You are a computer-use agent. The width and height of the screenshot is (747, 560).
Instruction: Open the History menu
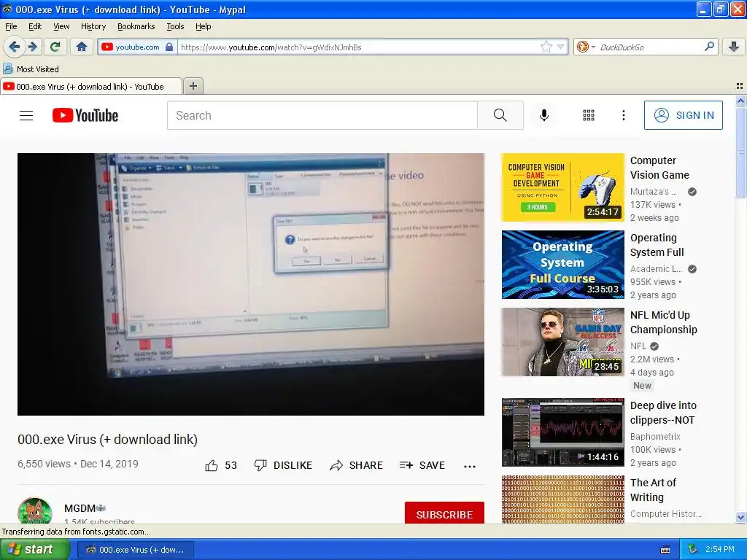tap(93, 26)
